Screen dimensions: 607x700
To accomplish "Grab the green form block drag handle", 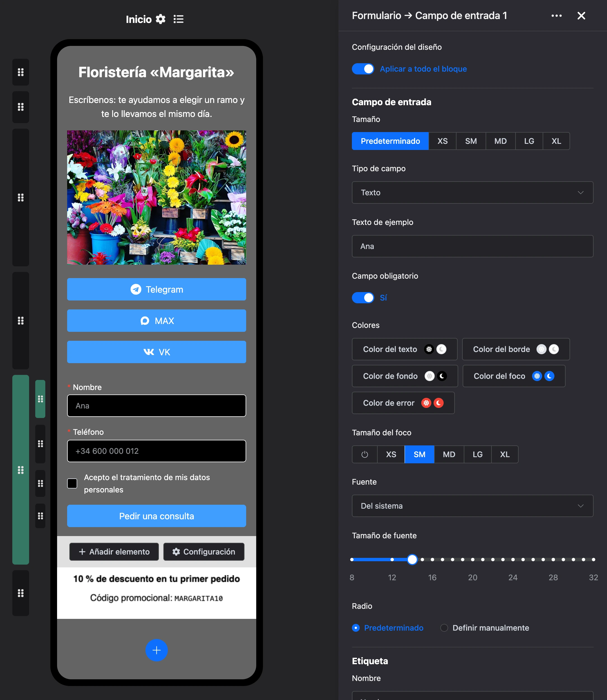I will point(21,470).
